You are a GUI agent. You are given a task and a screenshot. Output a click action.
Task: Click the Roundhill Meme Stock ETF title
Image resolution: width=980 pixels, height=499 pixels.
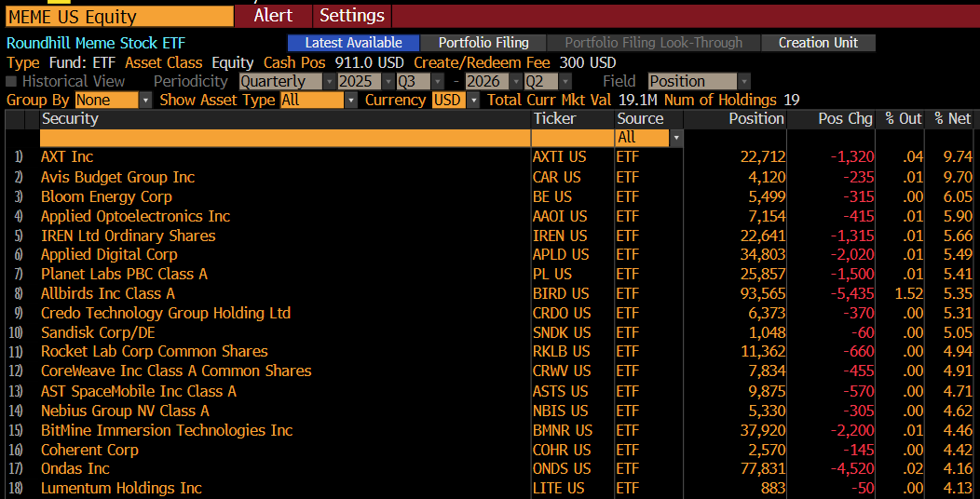click(96, 43)
